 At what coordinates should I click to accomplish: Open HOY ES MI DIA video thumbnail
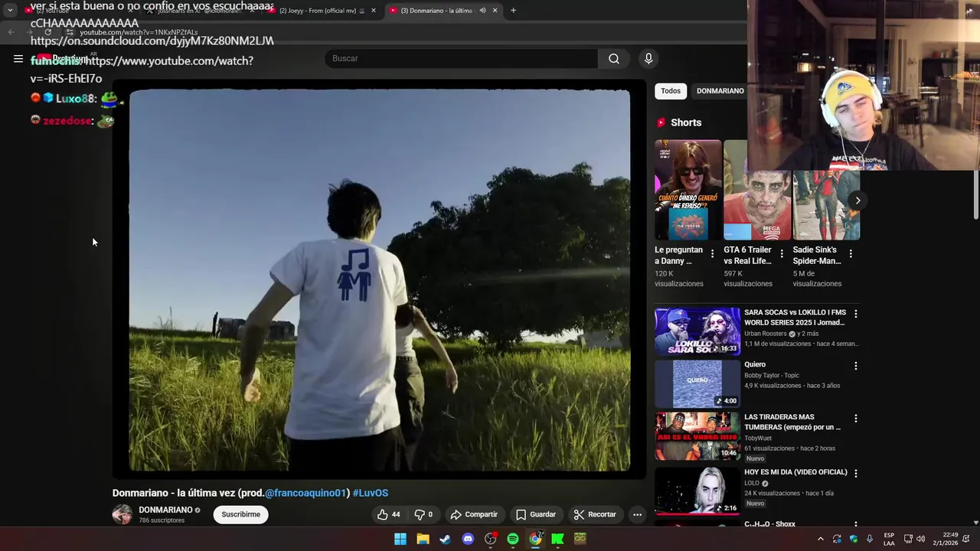pos(697,491)
